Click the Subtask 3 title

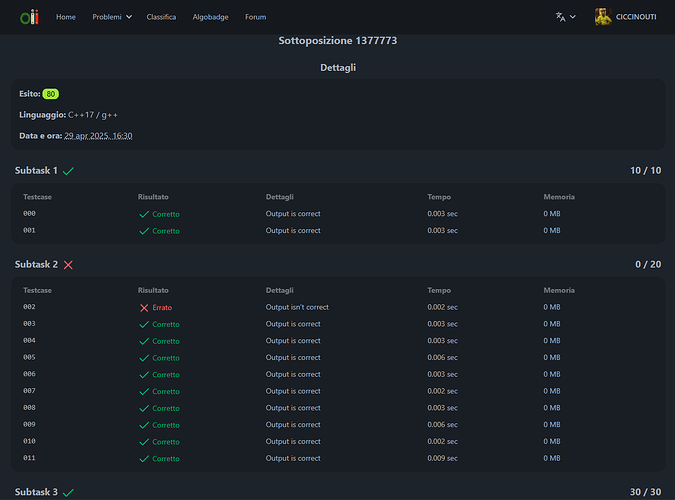point(36,492)
